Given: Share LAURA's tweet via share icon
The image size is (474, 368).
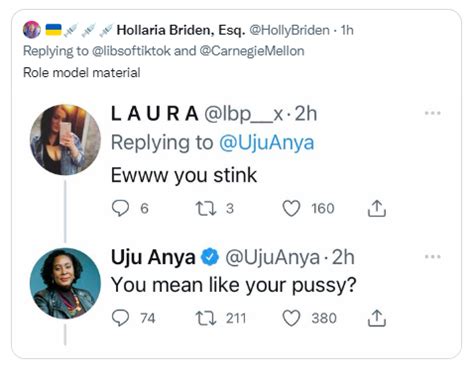Looking at the screenshot, I should (x=377, y=208).
